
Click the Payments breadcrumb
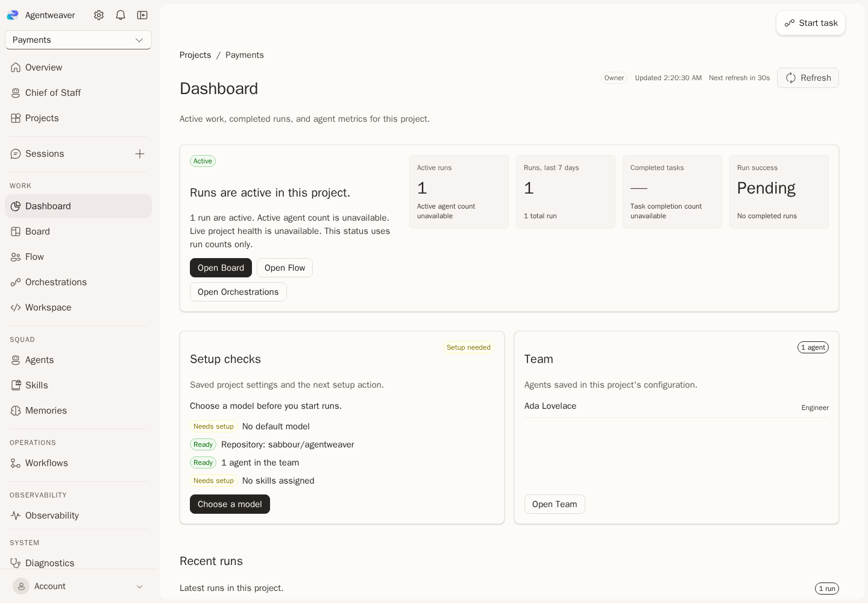pyautogui.click(x=245, y=55)
